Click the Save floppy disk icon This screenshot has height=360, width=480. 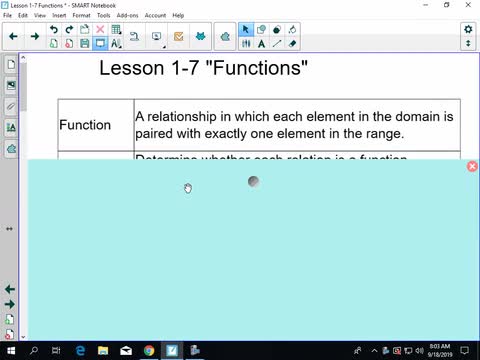pos(85,43)
